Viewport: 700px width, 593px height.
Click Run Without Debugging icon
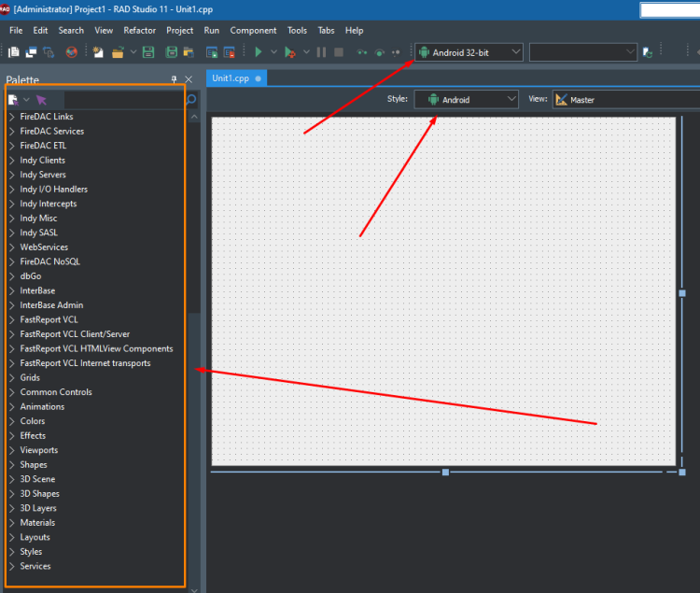[289, 52]
